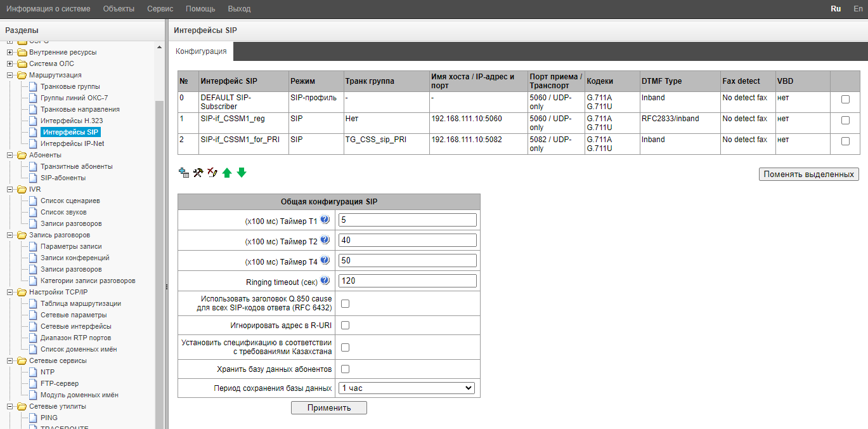Image resolution: width=868 pixels, height=429 pixels.
Task: Select the Ru language link
Action: [836, 9]
